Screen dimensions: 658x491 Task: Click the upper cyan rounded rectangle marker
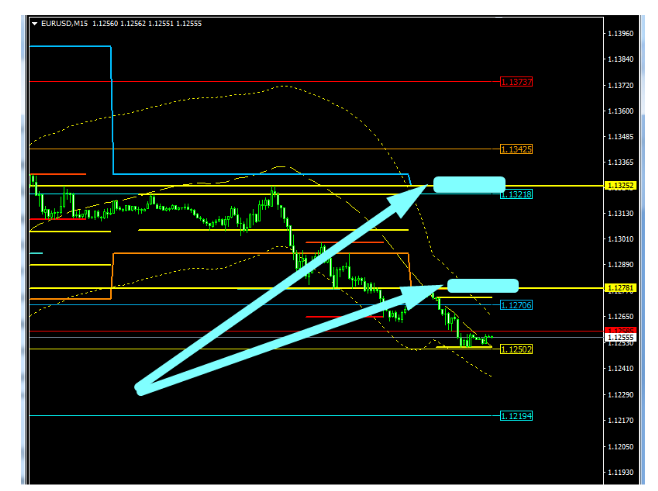(468, 184)
